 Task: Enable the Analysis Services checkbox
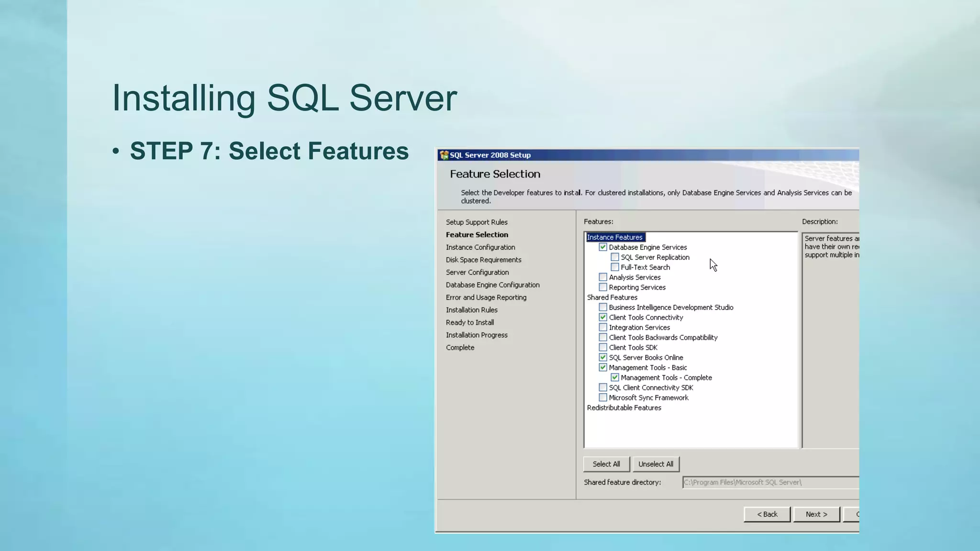[x=603, y=277]
